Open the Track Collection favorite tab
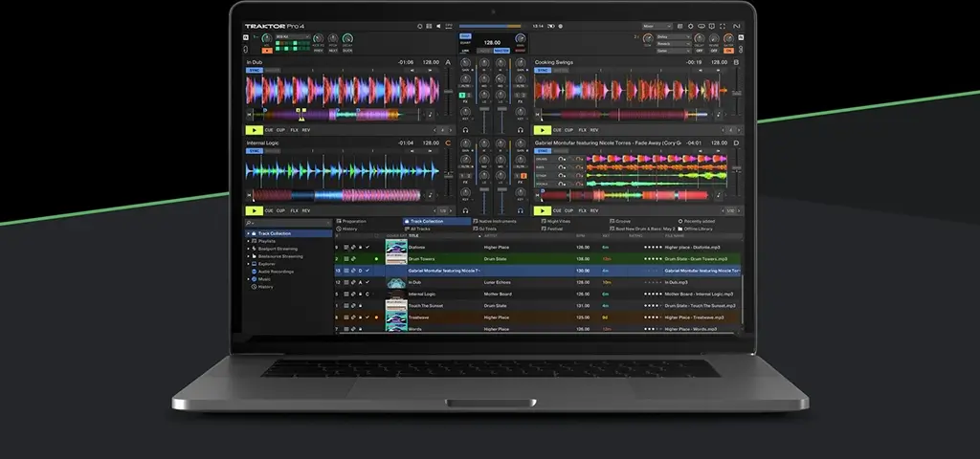 pos(437,221)
